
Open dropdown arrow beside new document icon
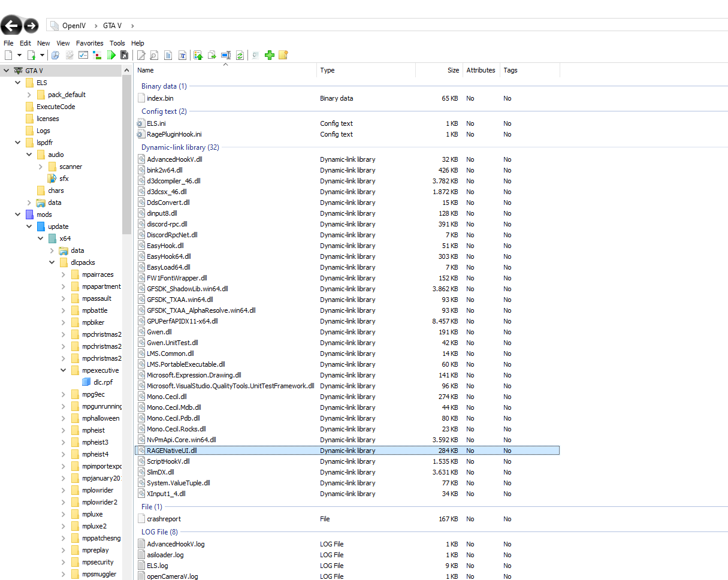click(19, 55)
